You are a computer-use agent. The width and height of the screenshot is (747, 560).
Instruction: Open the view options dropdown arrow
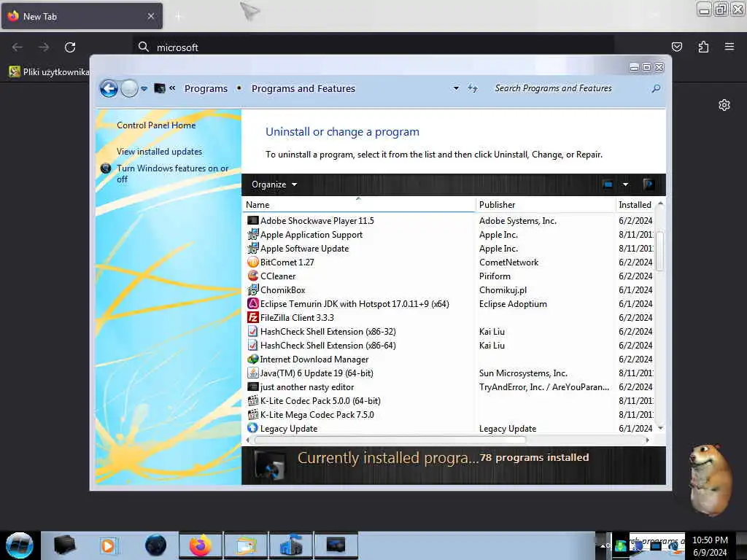[625, 184]
